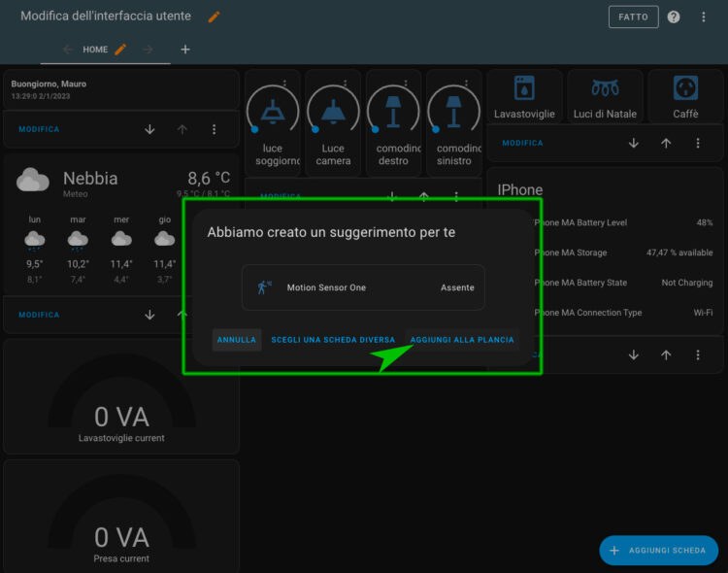Click the FATTO button

pos(633,17)
